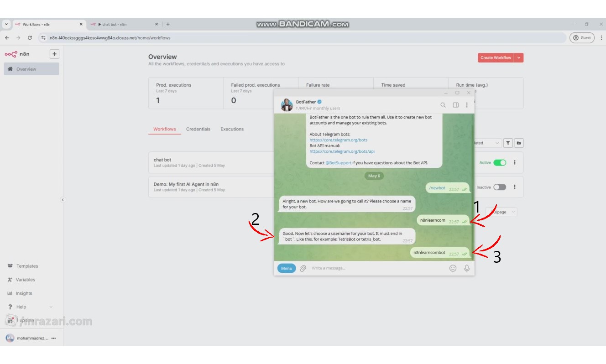Collapse the n8n sidebar with chevron

point(63,200)
